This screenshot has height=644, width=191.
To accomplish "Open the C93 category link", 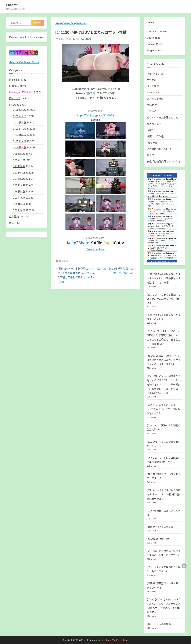I will point(19,173).
